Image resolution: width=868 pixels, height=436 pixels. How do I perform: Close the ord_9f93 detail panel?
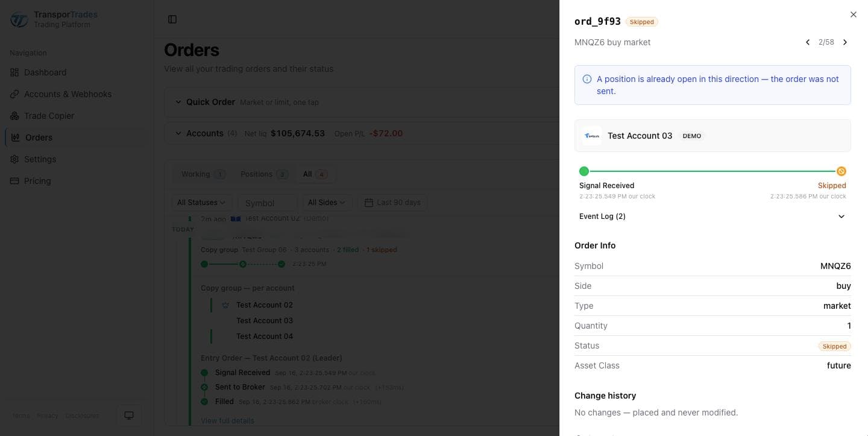tap(853, 14)
